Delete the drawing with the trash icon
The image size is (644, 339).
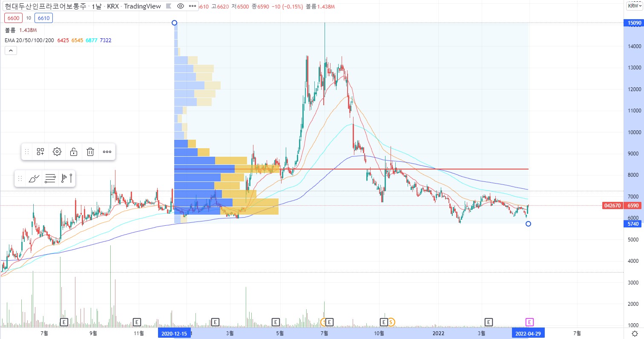pyautogui.click(x=90, y=152)
